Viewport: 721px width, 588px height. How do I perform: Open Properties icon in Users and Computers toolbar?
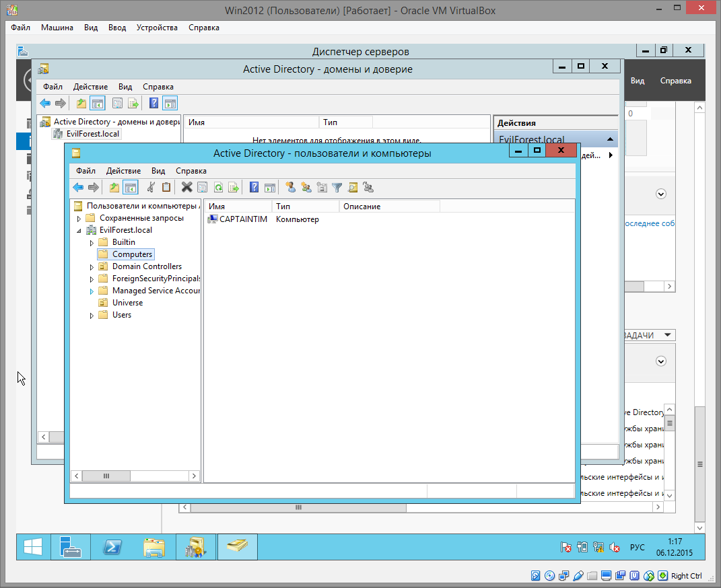point(203,188)
